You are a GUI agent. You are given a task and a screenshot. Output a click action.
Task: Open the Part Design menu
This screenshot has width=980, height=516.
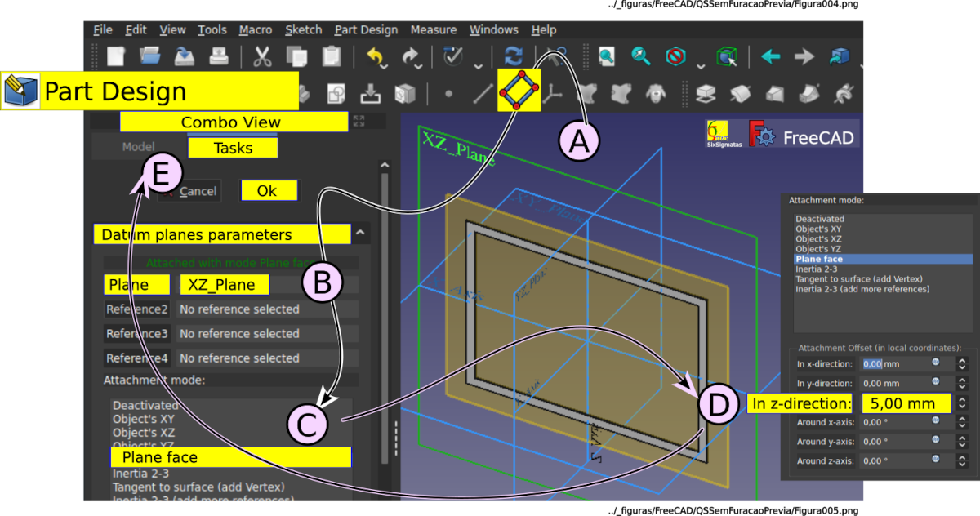(366, 29)
